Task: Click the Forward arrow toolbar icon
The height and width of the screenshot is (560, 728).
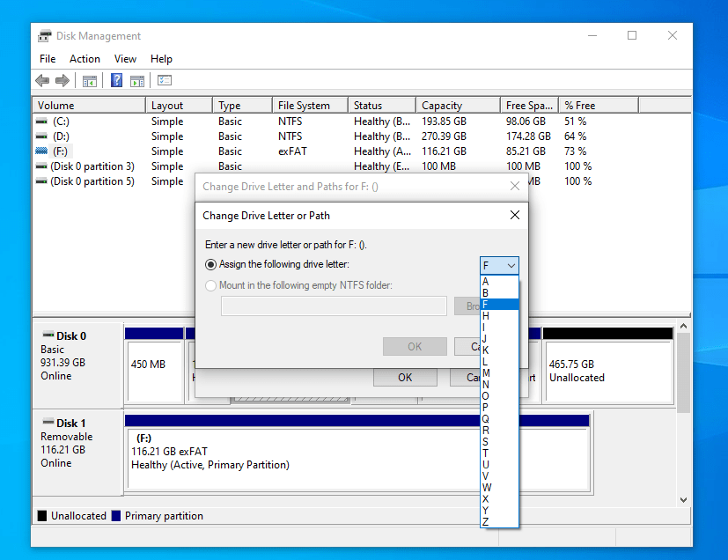Action: click(63, 81)
